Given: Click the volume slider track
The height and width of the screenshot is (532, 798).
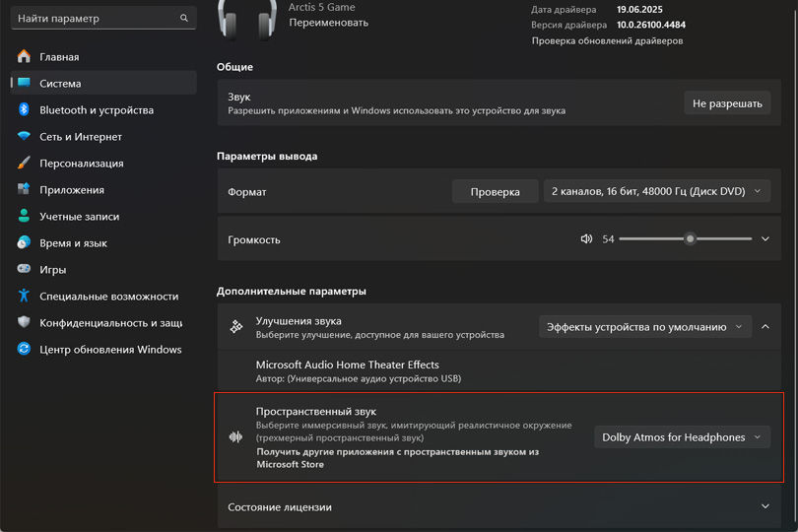Looking at the screenshot, I should (x=685, y=238).
